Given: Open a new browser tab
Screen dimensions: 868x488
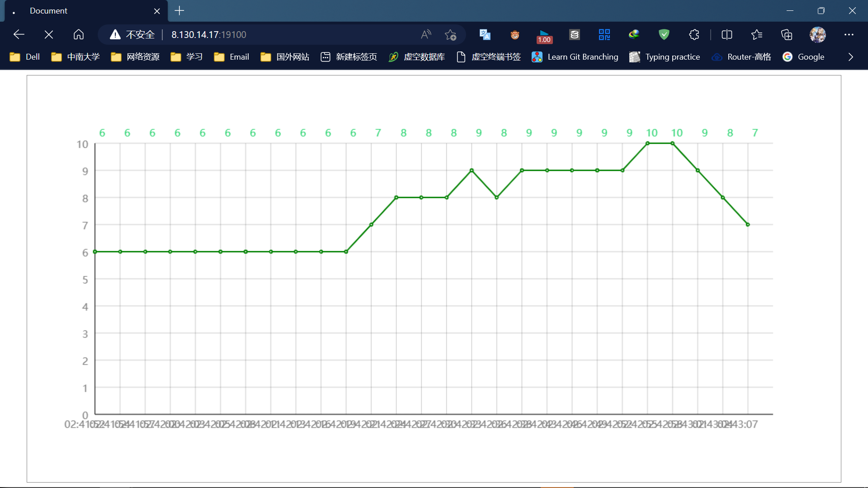Looking at the screenshot, I should click(179, 11).
